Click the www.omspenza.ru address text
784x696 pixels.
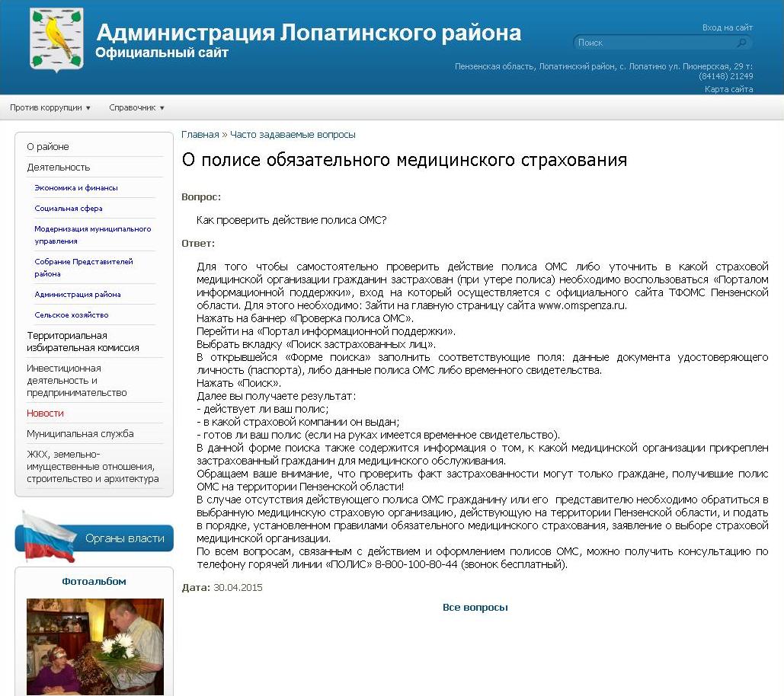[581, 305]
